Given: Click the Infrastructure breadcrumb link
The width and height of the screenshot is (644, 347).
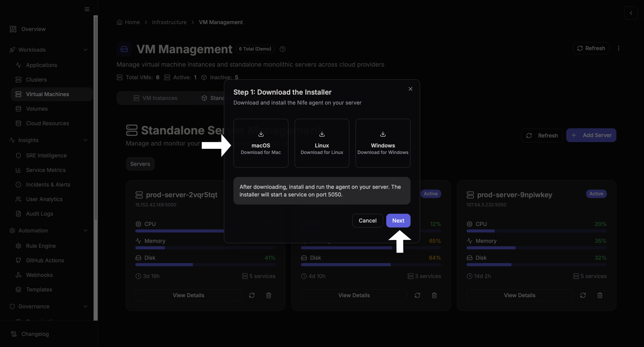Looking at the screenshot, I should [x=169, y=22].
